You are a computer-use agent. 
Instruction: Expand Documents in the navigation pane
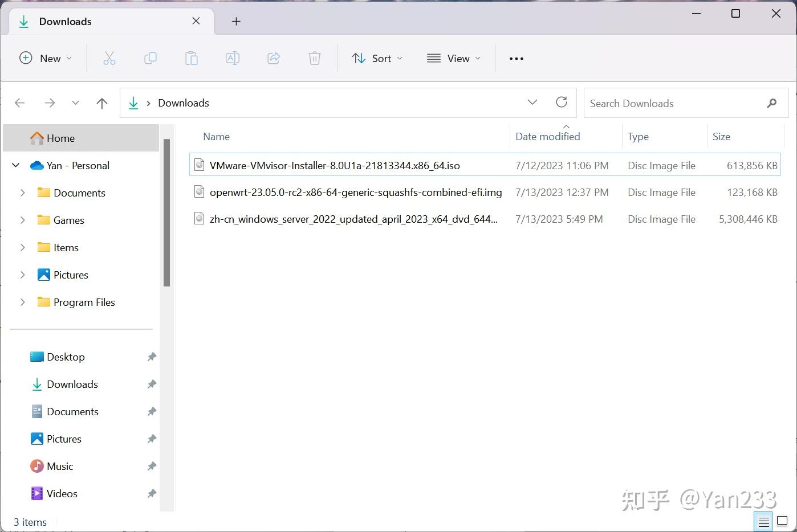[22, 193]
